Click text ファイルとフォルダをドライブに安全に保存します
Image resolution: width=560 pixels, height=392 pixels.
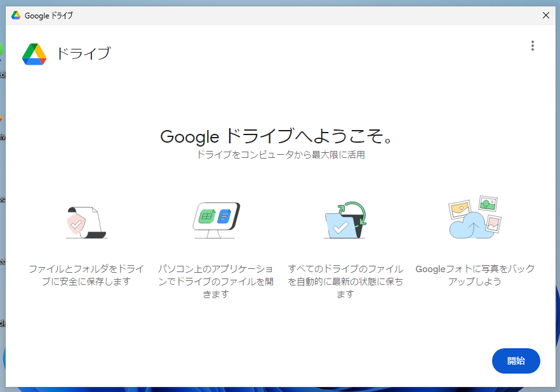[86, 275]
